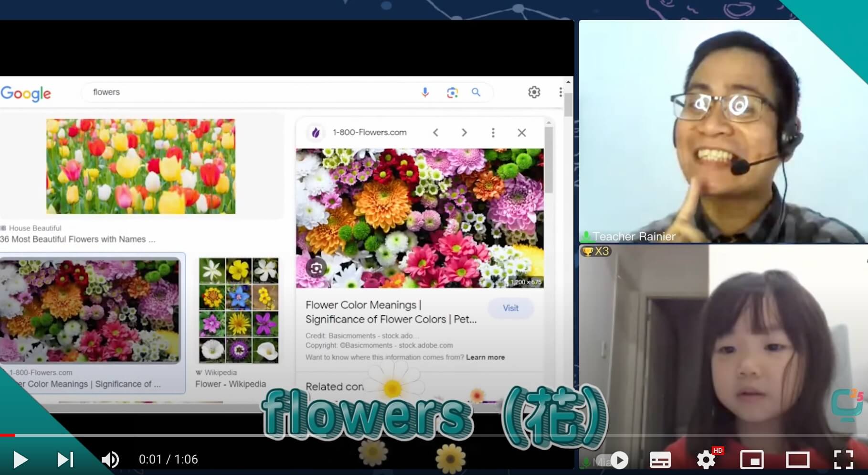Start voice search with microphone icon
This screenshot has height=475, width=868.
tap(425, 92)
